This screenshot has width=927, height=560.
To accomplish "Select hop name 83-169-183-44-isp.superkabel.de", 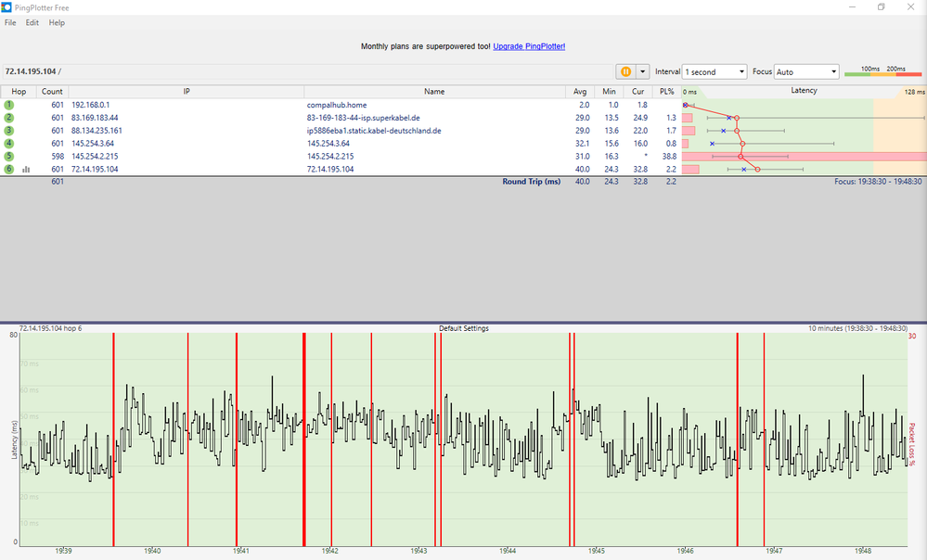I will 363,118.
